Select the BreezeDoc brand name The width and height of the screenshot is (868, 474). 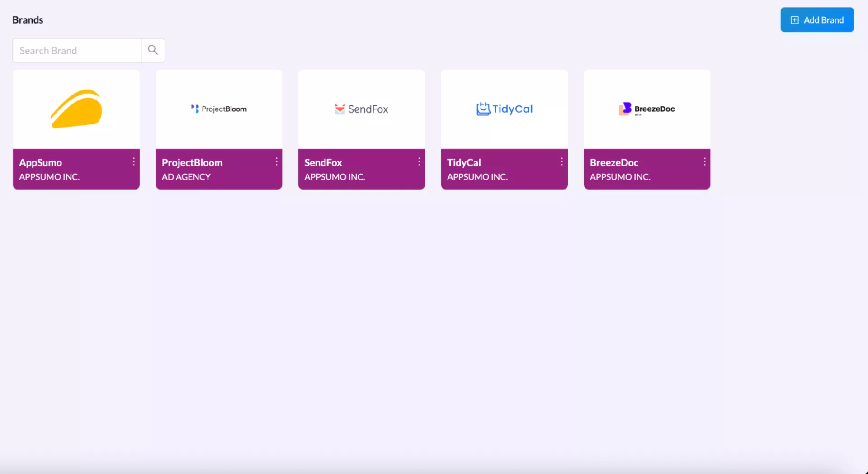click(614, 163)
